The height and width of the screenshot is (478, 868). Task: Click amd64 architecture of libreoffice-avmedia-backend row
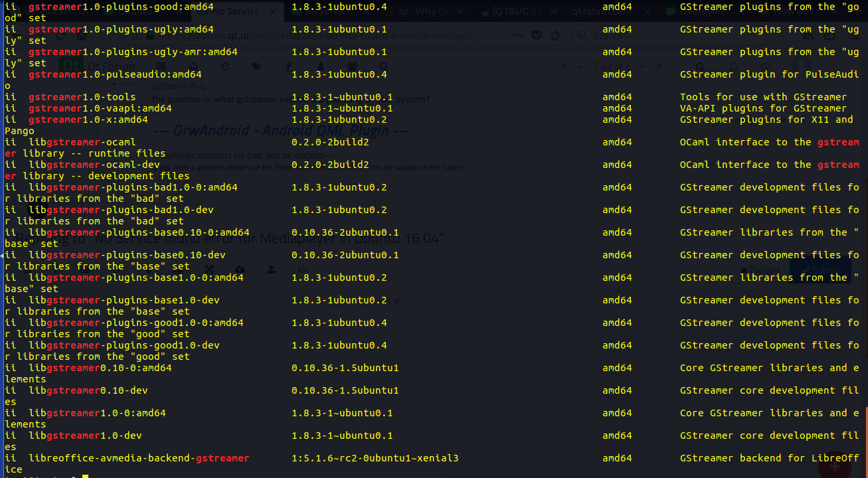coord(617,458)
